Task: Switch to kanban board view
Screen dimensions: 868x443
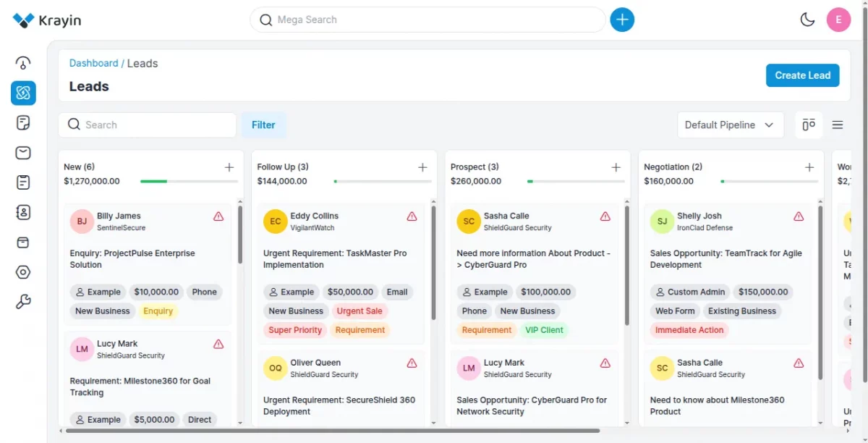Action: pos(809,125)
